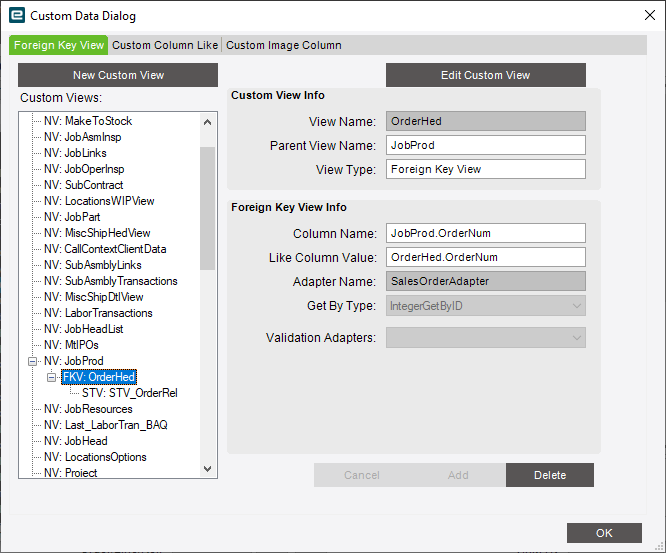This screenshot has width=666, height=553.
Task: Select NV: LocationsOptions tree item
Action: pyautogui.click(x=95, y=457)
